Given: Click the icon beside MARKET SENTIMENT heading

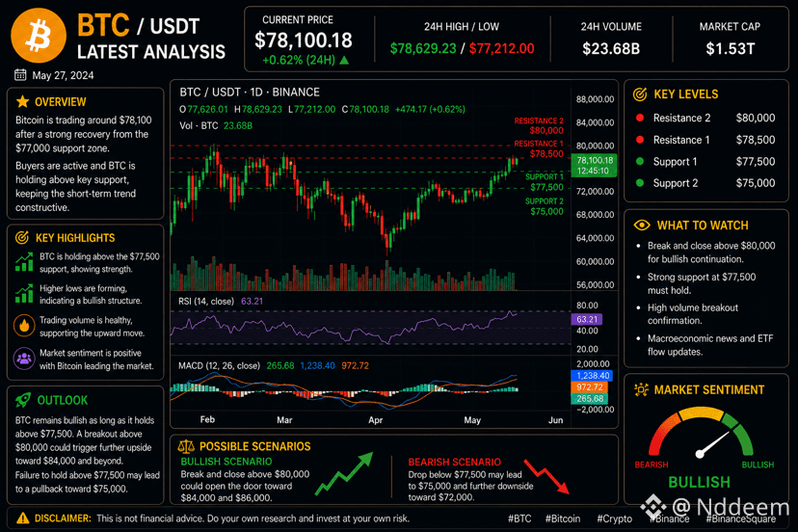Looking at the screenshot, I should tap(641, 389).
